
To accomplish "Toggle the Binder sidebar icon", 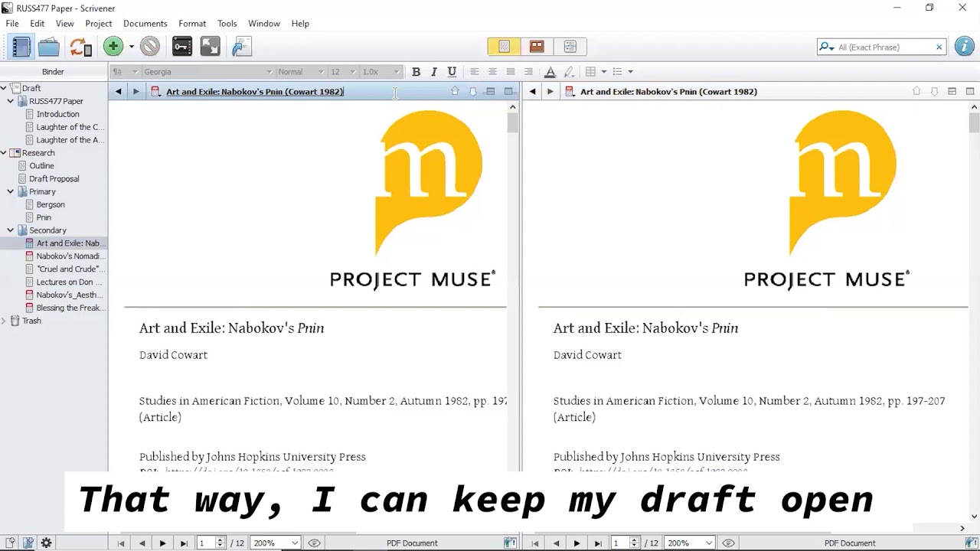I will [21, 47].
